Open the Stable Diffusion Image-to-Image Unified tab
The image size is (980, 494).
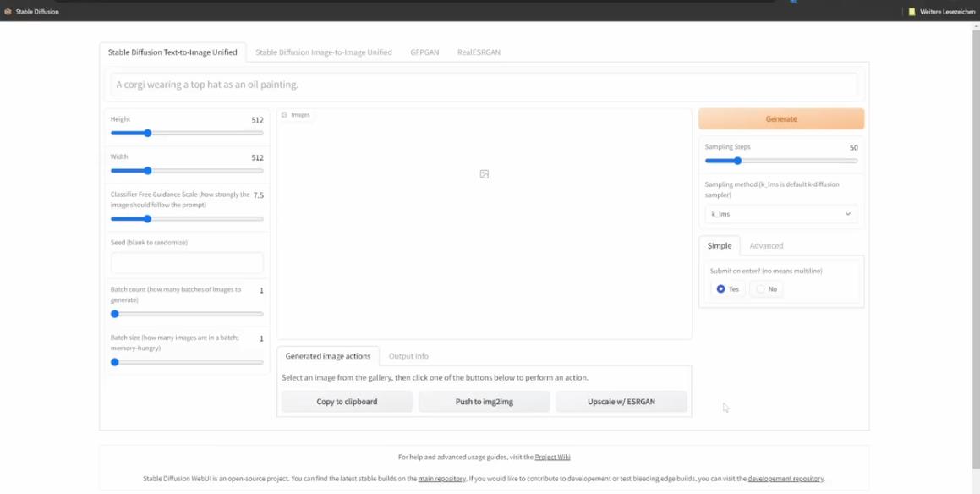[324, 52]
